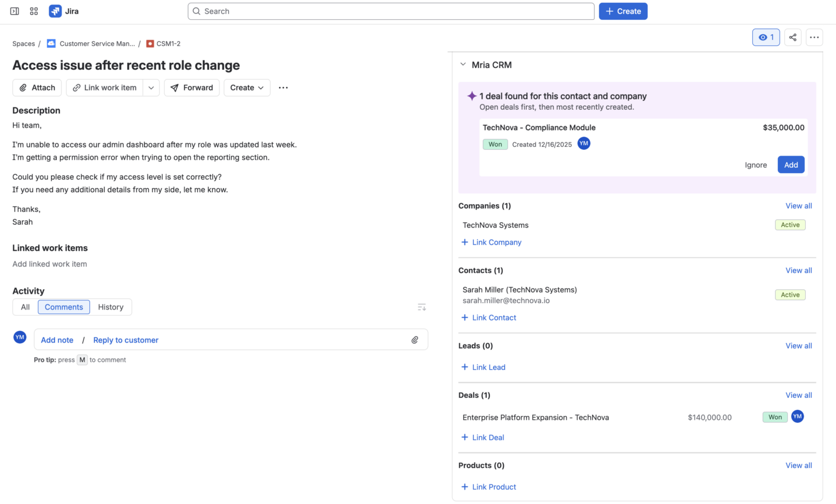Open the Create dropdown under the title
Viewport: 836px width, 504px height.
[x=247, y=88]
